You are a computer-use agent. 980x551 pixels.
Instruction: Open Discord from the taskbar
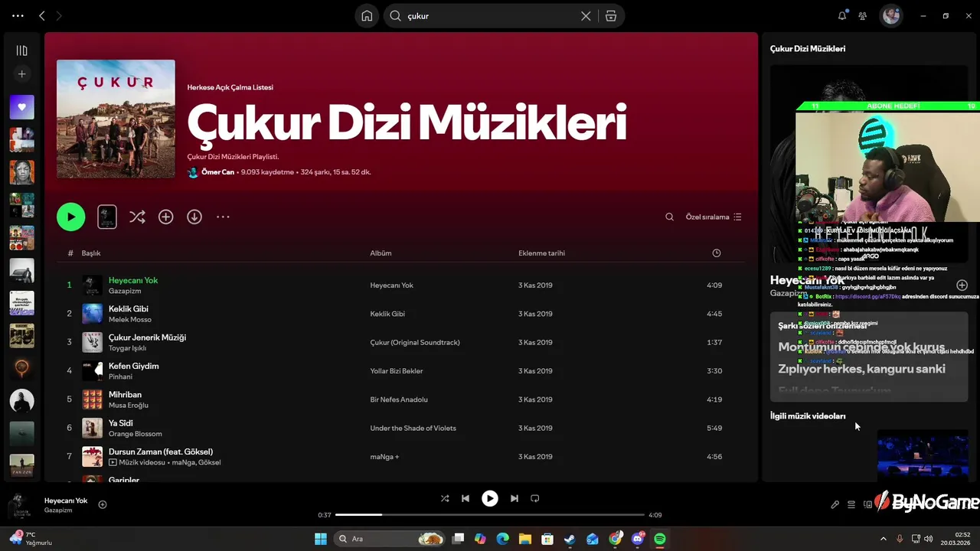point(638,539)
